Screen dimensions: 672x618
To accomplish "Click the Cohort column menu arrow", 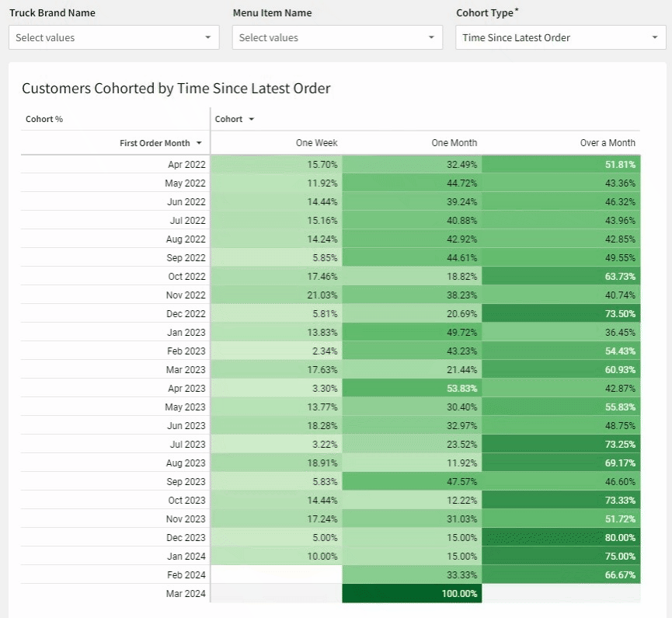I will pos(252,120).
